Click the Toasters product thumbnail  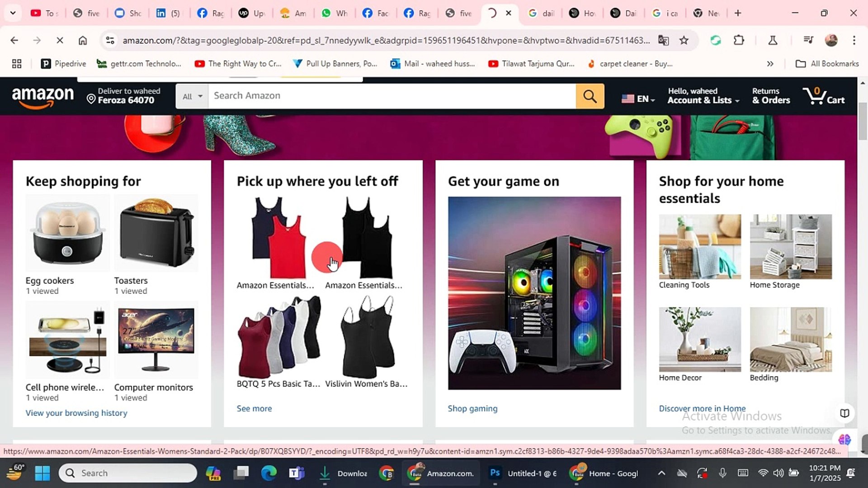(156, 233)
